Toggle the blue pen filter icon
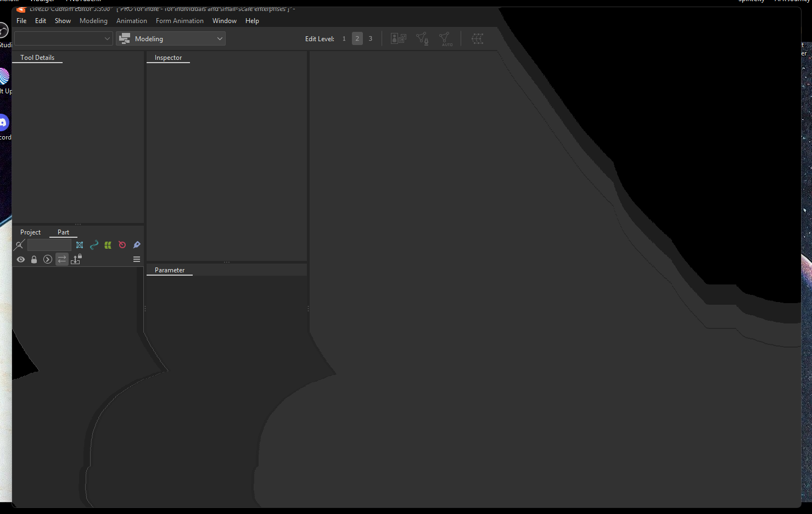812x514 pixels. pos(137,245)
